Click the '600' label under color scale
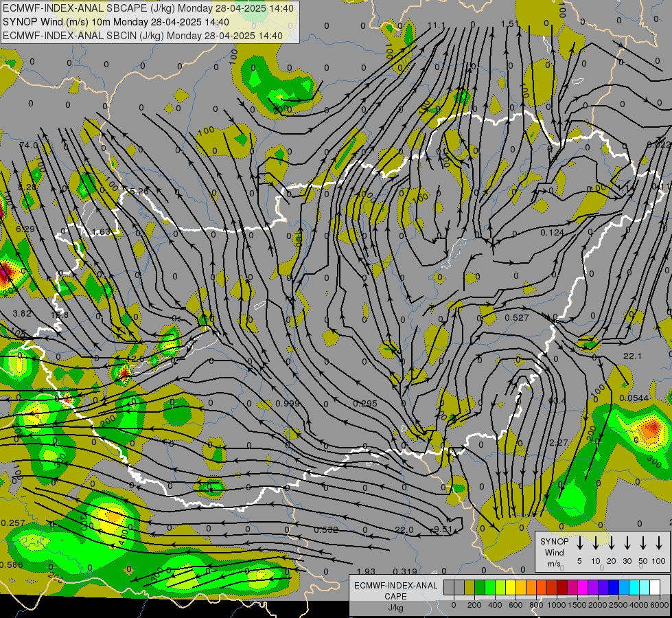Screen dimensions: 672x618 pyautogui.click(x=515, y=605)
